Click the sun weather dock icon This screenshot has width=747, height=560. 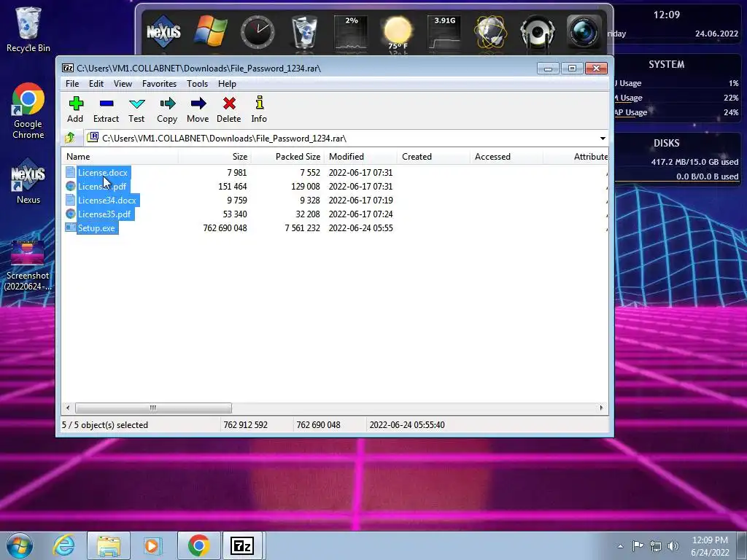tap(398, 31)
